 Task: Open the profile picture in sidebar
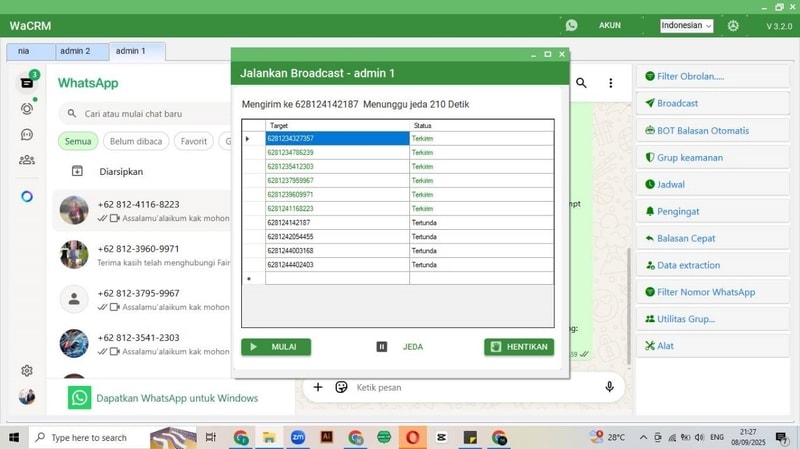pyautogui.click(x=27, y=396)
